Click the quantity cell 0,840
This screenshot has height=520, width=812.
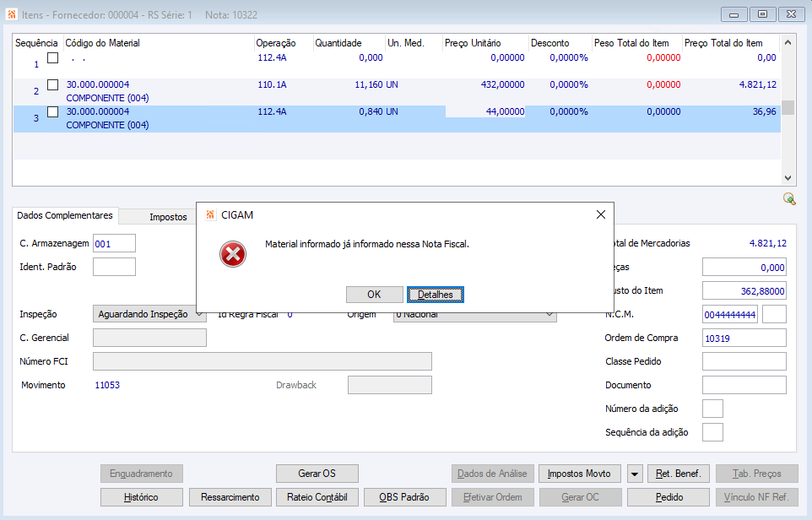click(371, 112)
